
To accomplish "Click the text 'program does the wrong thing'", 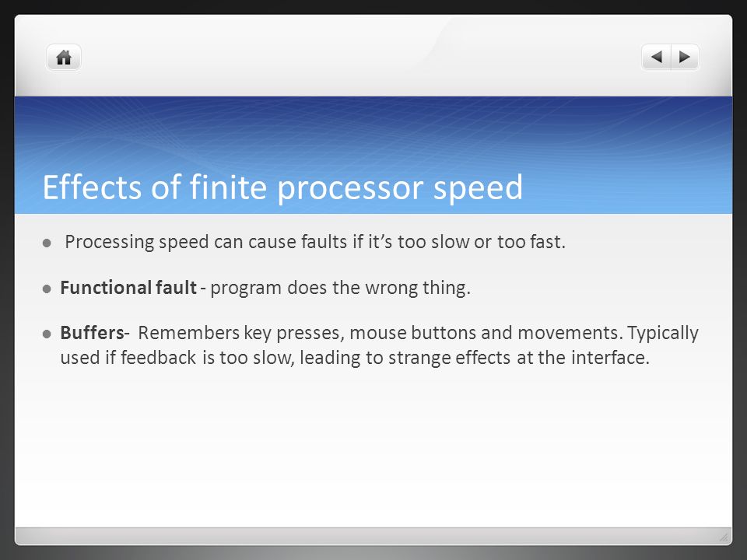I will (338, 288).
